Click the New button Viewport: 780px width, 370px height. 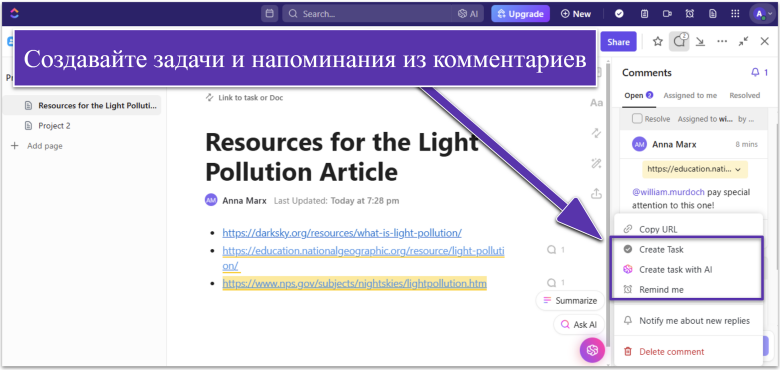(576, 14)
